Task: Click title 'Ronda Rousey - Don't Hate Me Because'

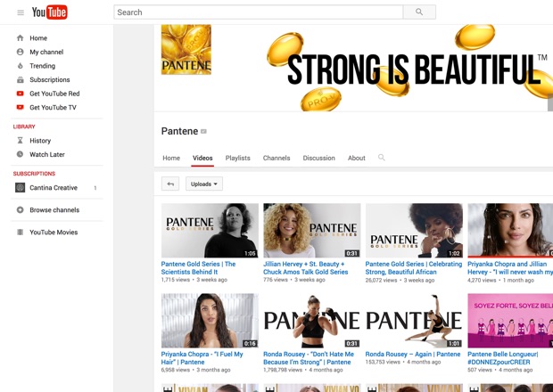Action: pyautogui.click(x=309, y=358)
